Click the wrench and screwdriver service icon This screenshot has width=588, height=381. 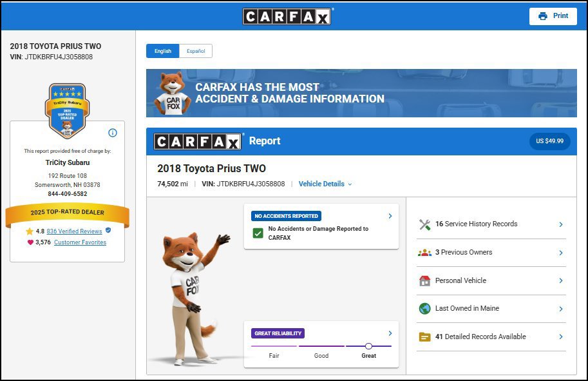click(x=424, y=224)
